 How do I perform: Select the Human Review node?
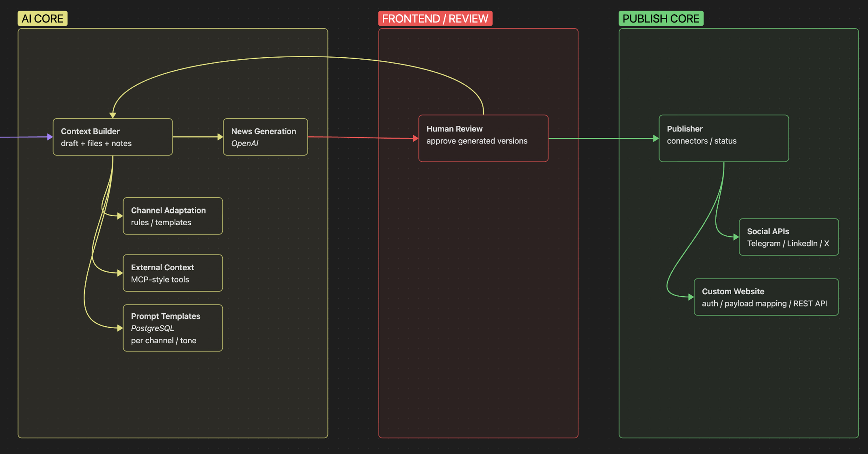(x=483, y=138)
